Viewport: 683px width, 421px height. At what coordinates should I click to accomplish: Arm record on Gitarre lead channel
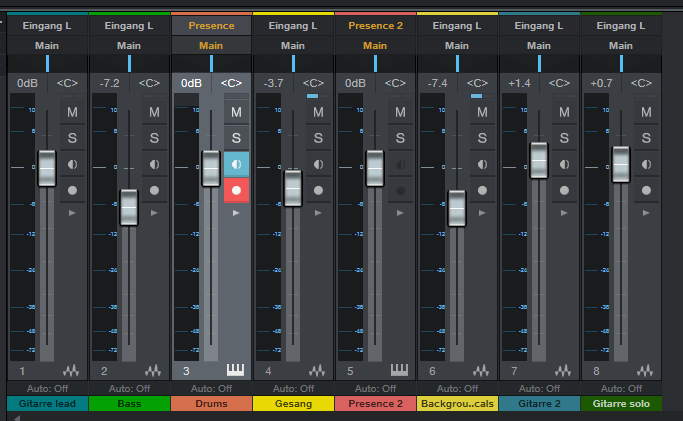(x=72, y=190)
